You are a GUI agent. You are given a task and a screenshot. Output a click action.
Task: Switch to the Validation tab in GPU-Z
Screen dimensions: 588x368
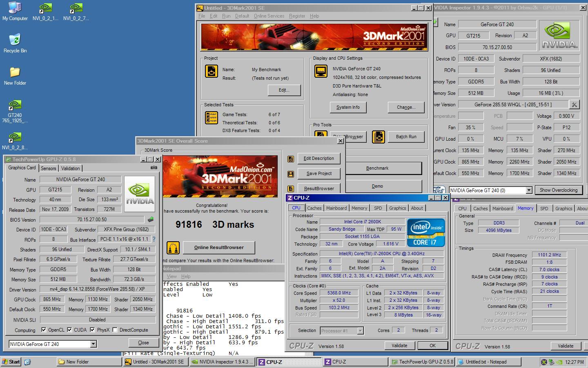click(x=70, y=168)
